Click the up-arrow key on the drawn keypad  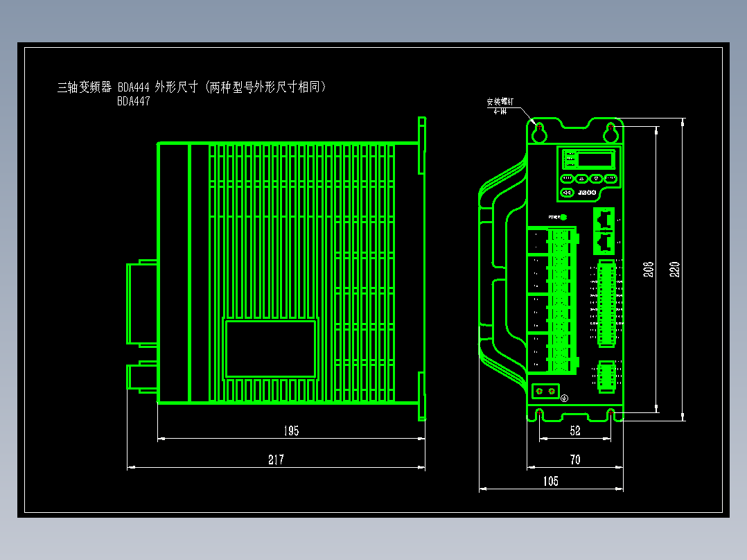581,179
